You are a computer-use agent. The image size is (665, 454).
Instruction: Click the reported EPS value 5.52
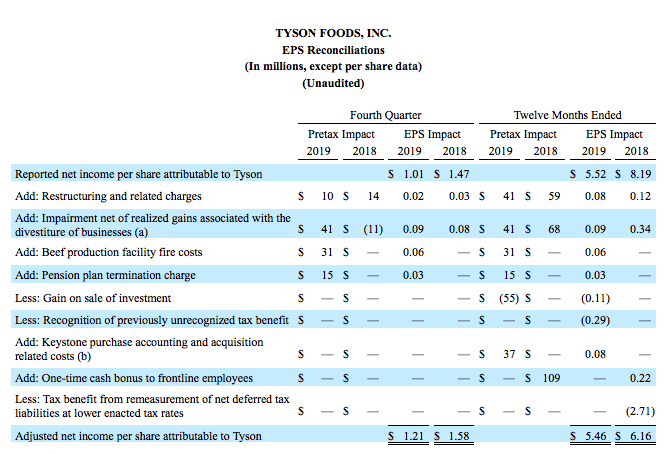pos(595,174)
